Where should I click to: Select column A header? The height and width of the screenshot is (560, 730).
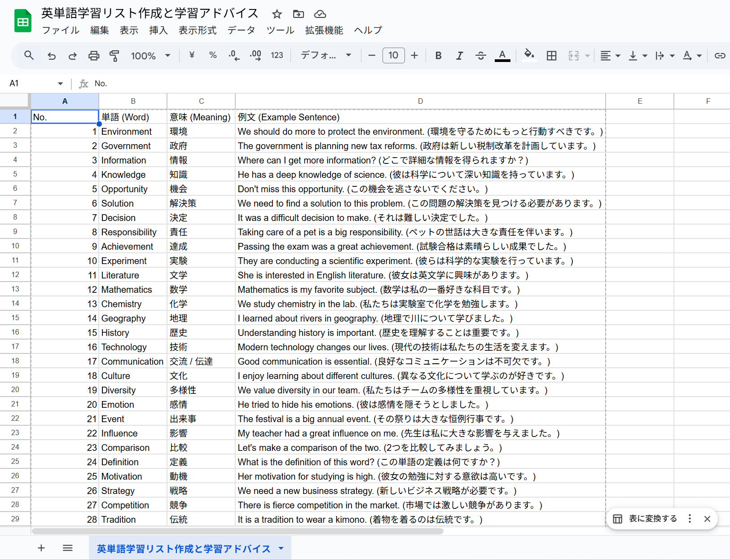tap(65, 101)
